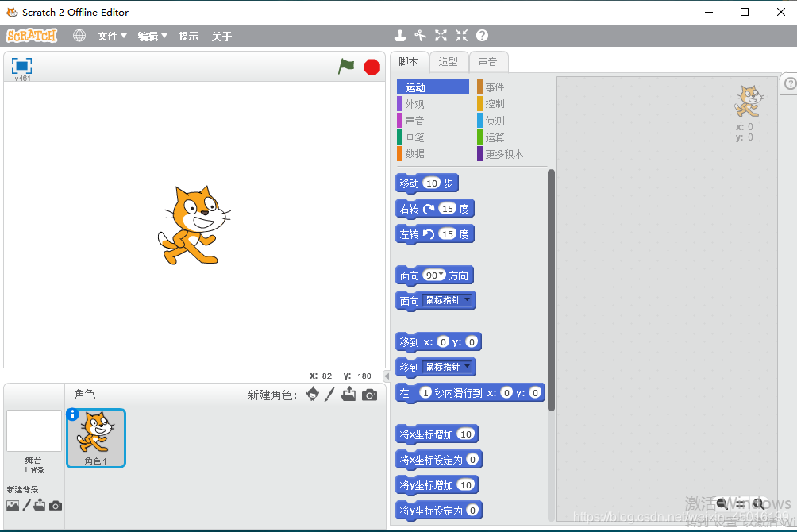The image size is (797, 532).
Task: Click seconds field in 秒内滑行到 block
Action: (x=425, y=392)
